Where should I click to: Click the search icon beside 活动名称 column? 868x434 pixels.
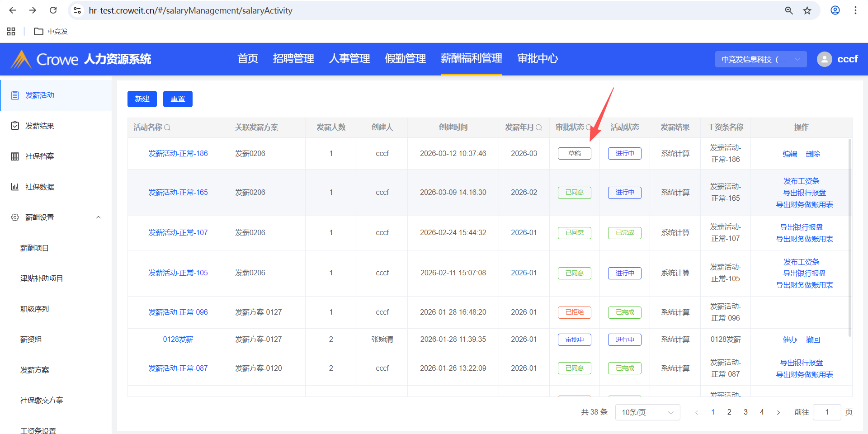click(x=167, y=127)
